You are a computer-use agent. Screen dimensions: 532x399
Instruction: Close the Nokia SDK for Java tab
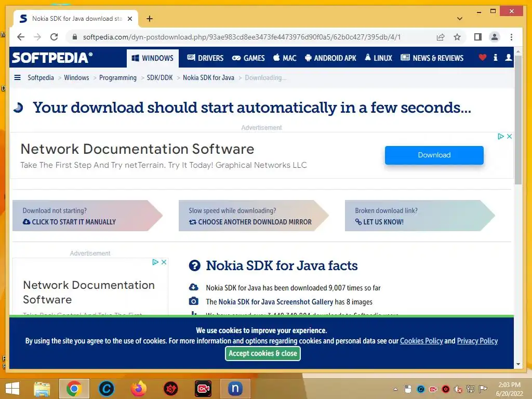(129, 19)
